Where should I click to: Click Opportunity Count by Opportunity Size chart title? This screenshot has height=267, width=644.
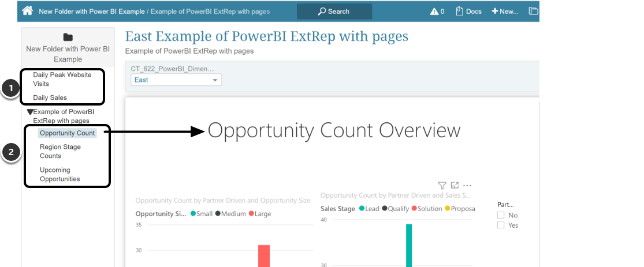(x=223, y=201)
